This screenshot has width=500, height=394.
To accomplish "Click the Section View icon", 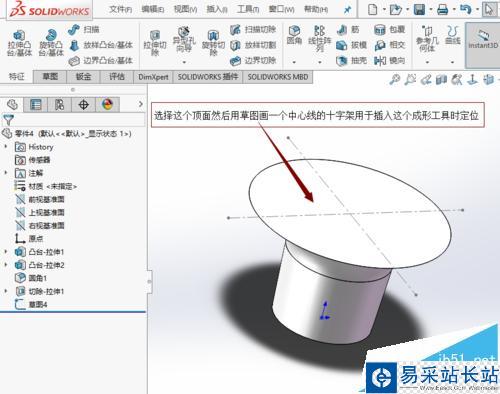I will pyautogui.click(x=441, y=79).
